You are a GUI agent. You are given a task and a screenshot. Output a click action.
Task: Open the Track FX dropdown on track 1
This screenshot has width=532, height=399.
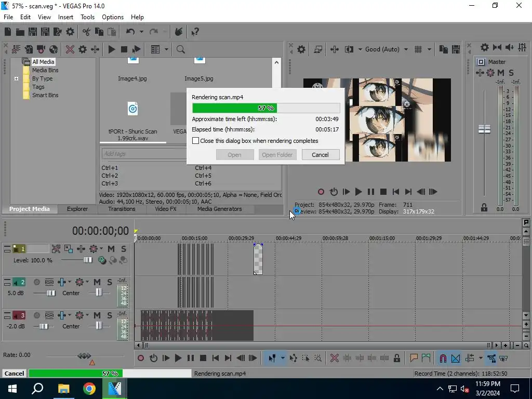pos(101,249)
